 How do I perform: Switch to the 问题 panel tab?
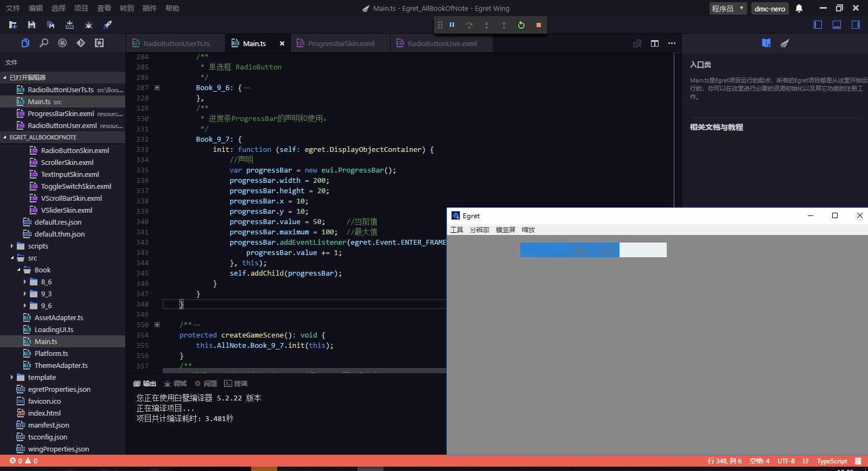206,384
